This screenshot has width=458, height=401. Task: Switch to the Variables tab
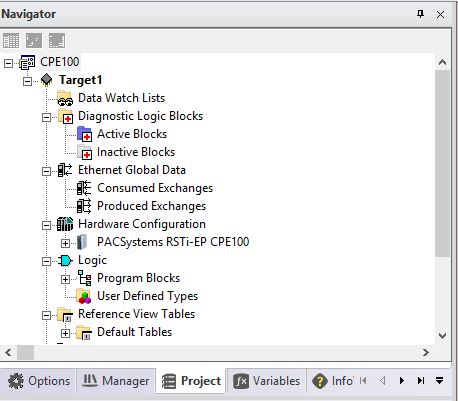pos(267,381)
